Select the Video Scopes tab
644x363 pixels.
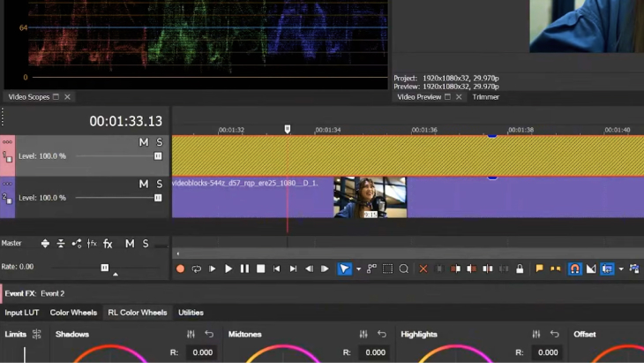click(29, 97)
